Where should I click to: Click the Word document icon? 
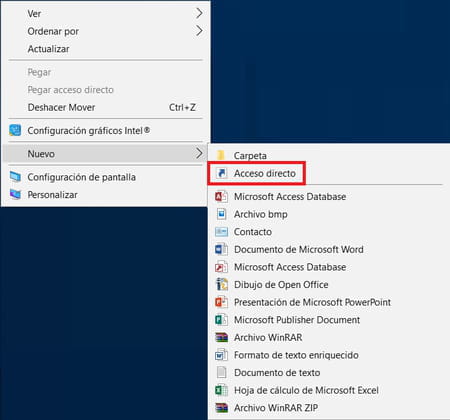pyautogui.click(x=221, y=249)
